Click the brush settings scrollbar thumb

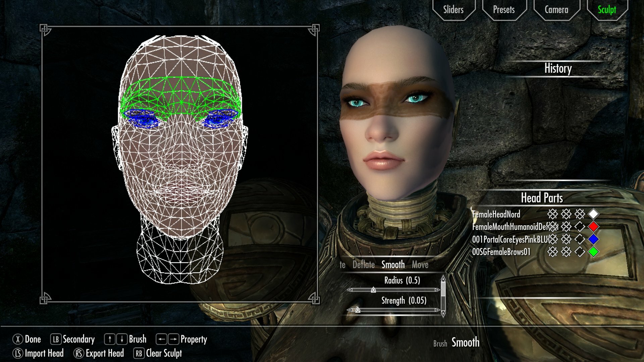[443, 289]
